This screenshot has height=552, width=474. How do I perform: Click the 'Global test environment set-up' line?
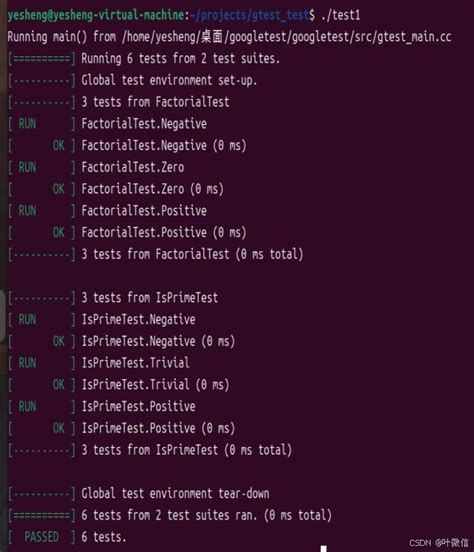(169, 80)
